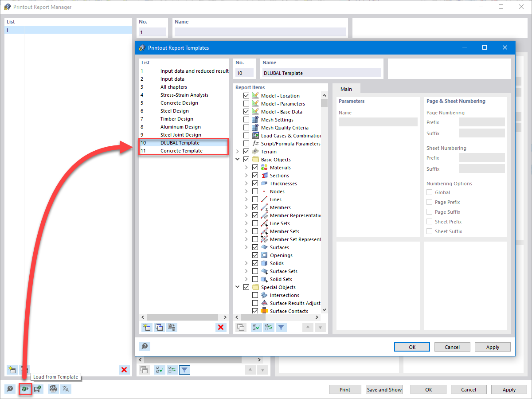Uncheck Model - Location checkbox

click(246, 96)
